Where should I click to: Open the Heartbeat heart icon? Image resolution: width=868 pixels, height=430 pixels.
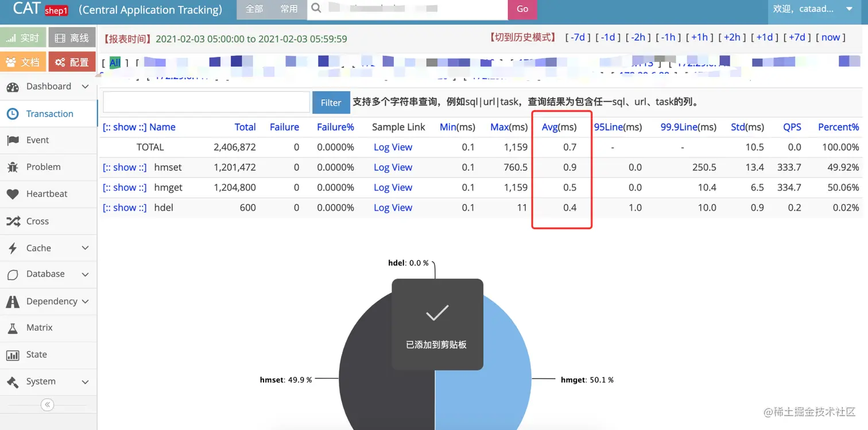click(x=13, y=194)
